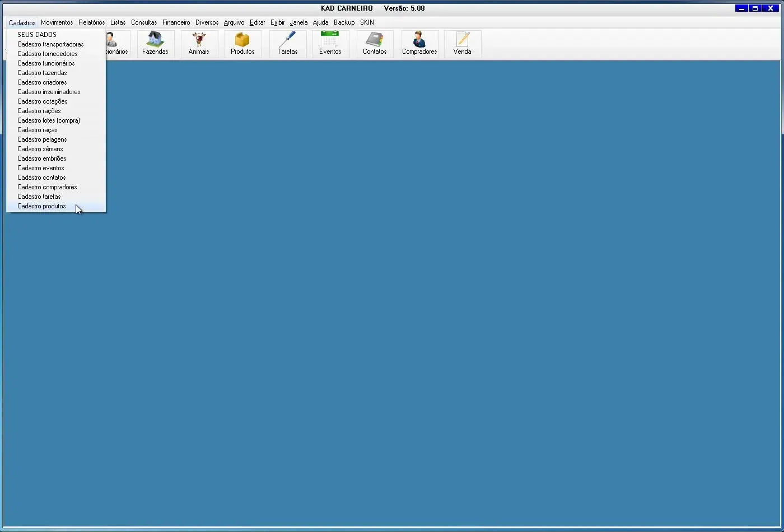784x532 pixels.
Task: Expand the Relatórios menu
Action: pos(91,22)
